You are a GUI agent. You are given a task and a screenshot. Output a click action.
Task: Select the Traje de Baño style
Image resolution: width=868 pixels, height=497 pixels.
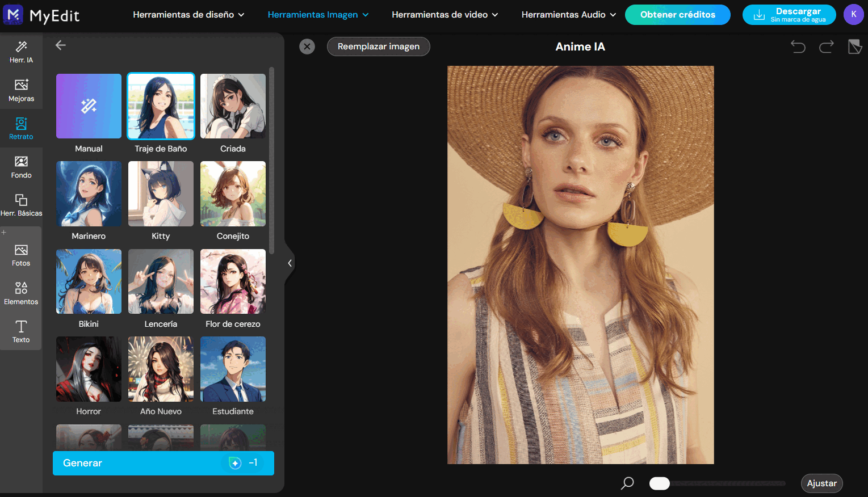click(161, 106)
